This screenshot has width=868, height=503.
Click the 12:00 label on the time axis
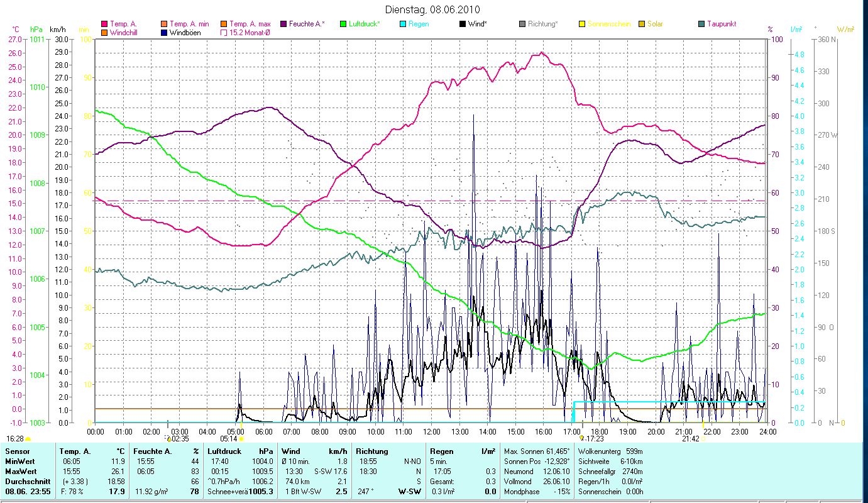432,431
